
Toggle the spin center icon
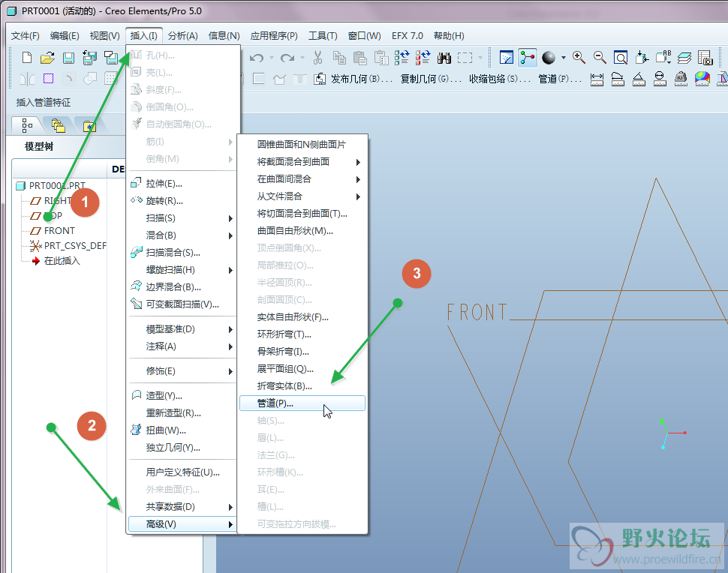pyautogui.click(x=528, y=58)
